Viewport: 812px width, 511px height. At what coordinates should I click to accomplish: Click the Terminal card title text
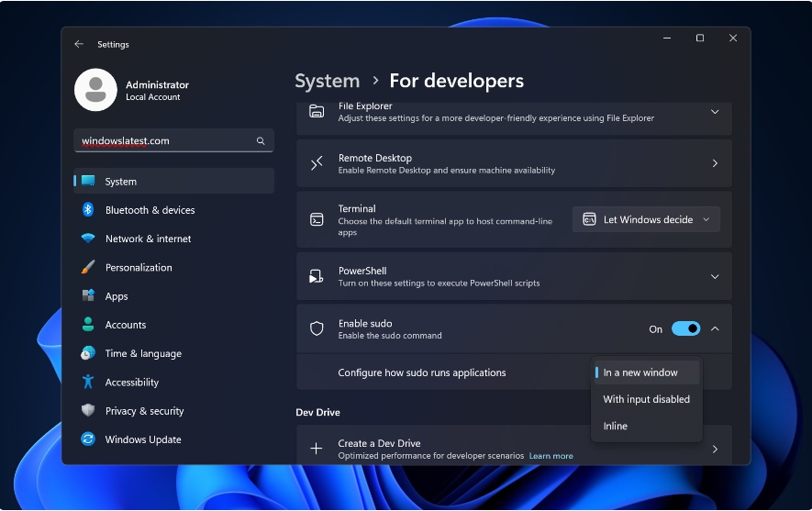(x=357, y=208)
